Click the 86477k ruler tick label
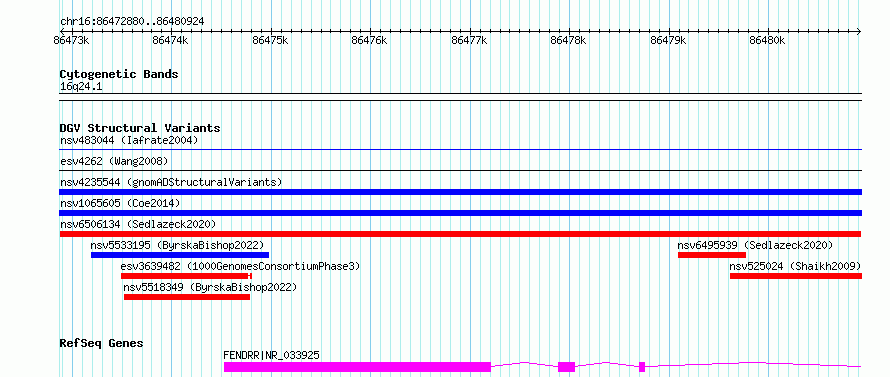The height and width of the screenshot is (377, 890). tap(470, 40)
